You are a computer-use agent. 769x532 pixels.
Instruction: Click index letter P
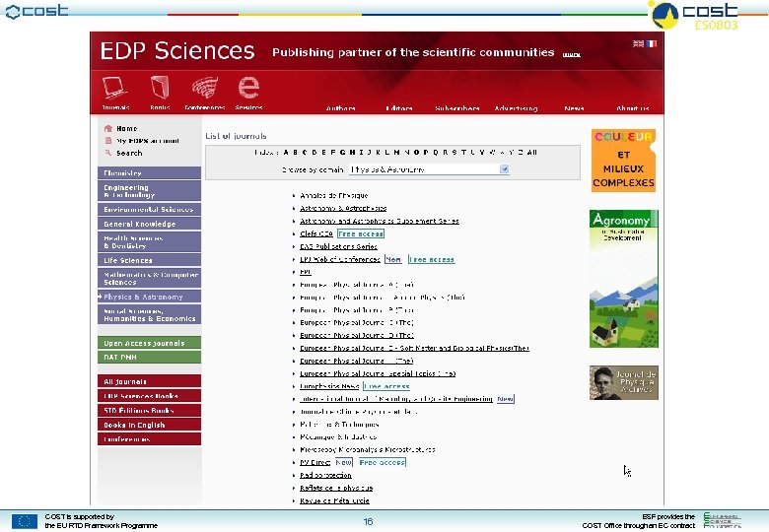click(426, 153)
